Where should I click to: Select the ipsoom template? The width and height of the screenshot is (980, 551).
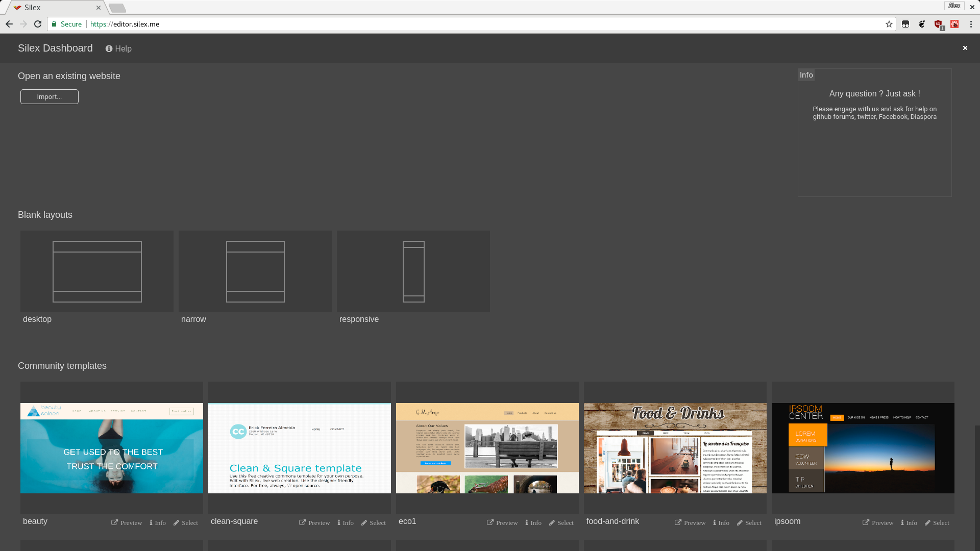coord(937,523)
